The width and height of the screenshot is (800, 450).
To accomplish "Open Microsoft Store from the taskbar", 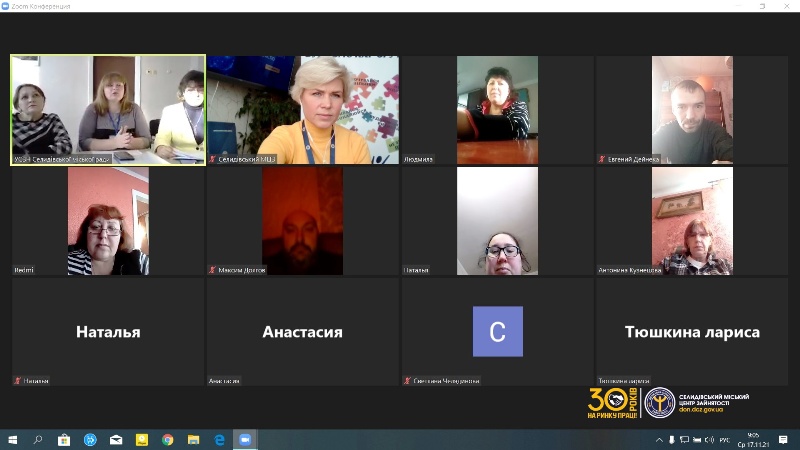I will [64, 440].
